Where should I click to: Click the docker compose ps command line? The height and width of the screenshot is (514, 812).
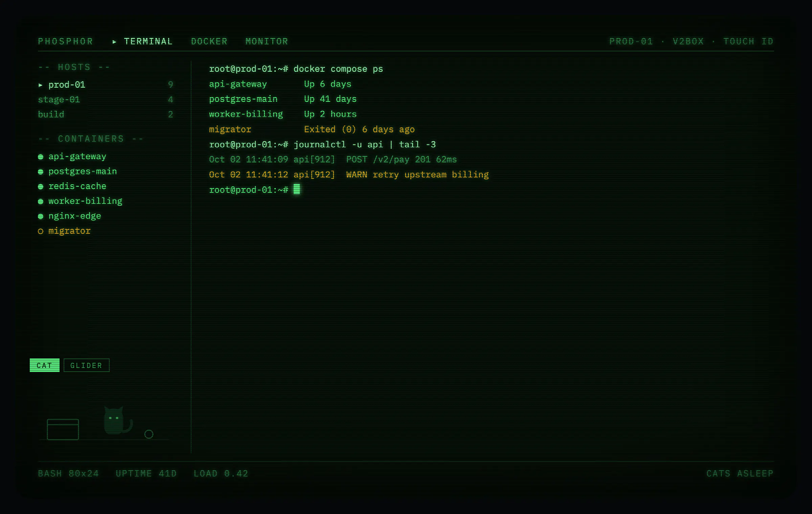click(x=296, y=69)
